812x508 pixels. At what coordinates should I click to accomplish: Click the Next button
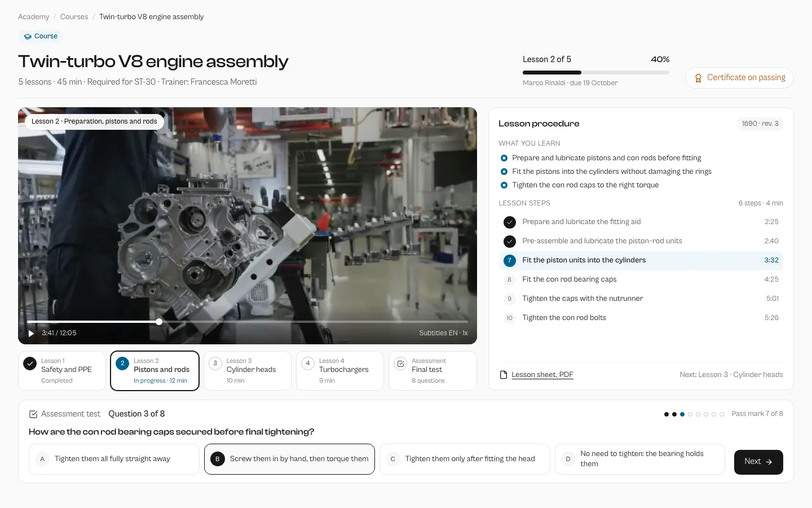(758, 462)
